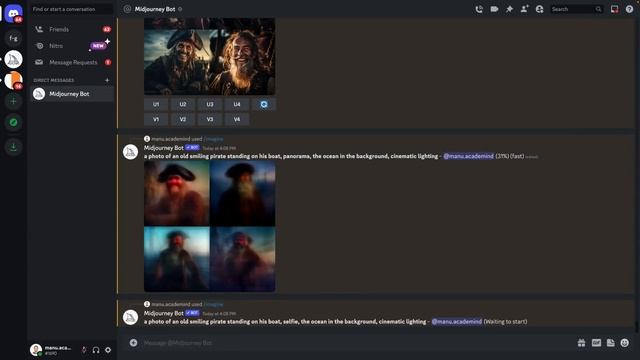
Task: Focus the Message @Midjourney Bot input
Action: point(355,343)
